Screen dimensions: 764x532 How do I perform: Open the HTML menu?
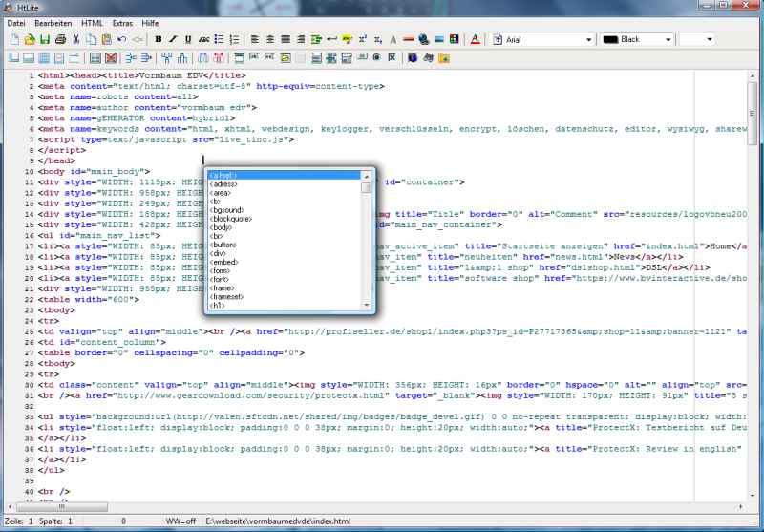(92, 23)
